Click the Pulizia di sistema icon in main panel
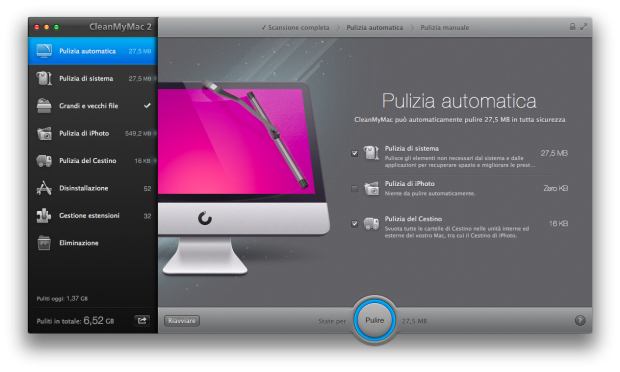The image size is (620, 372). 371,153
